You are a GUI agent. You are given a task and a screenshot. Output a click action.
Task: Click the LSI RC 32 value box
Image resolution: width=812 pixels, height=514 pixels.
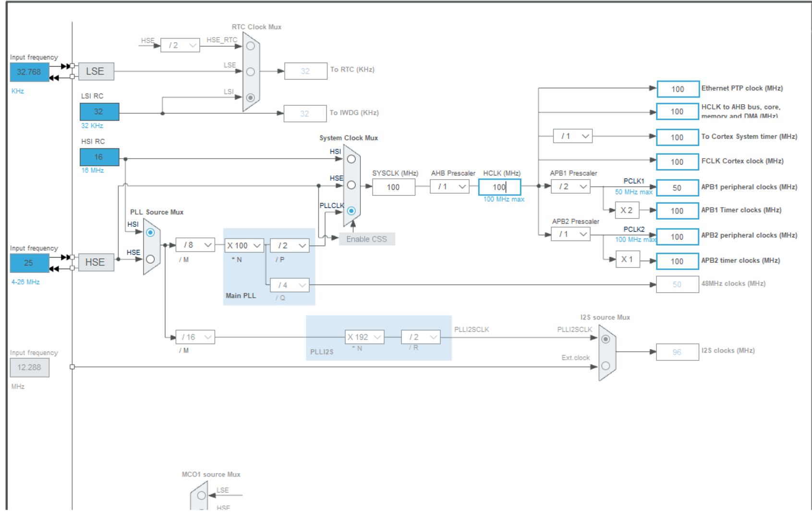point(99,111)
